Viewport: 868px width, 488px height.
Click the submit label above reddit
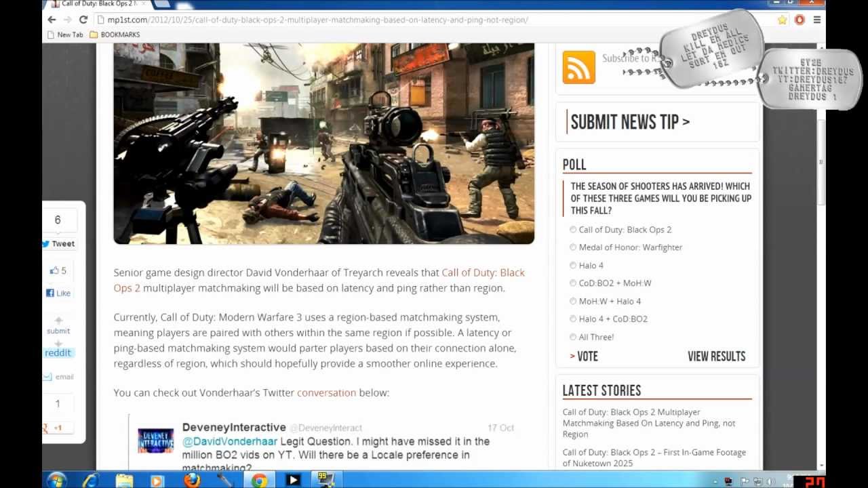(x=58, y=331)
